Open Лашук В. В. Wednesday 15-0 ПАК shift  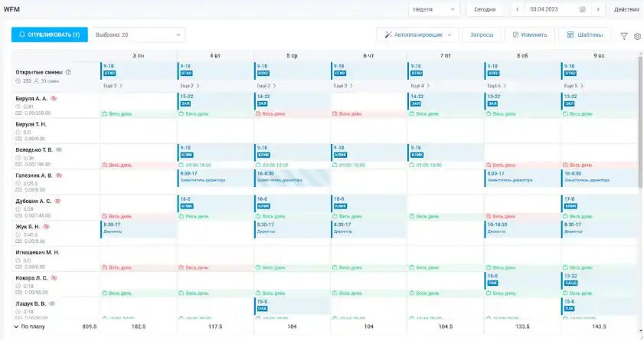coord(292,305)
